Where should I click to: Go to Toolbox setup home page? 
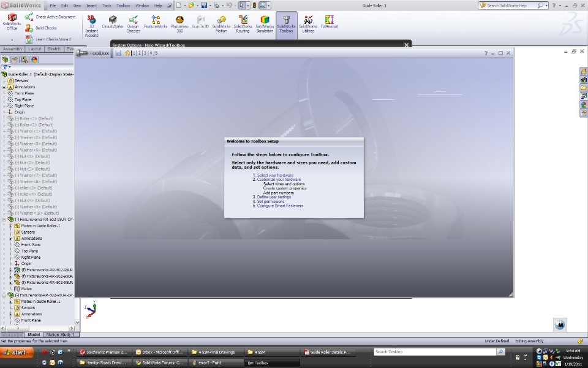click(x=127, y=53)
